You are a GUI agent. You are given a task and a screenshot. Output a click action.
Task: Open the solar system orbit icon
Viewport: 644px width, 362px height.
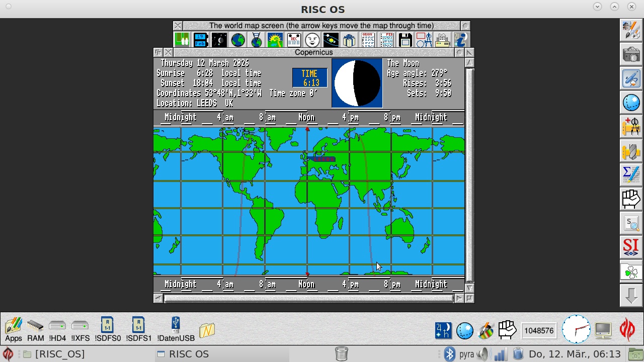click(331, 40)
